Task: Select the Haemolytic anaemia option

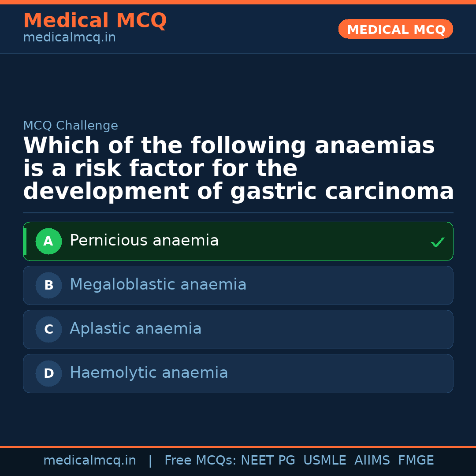Action: pyautogui.click(x=149, y=373)
